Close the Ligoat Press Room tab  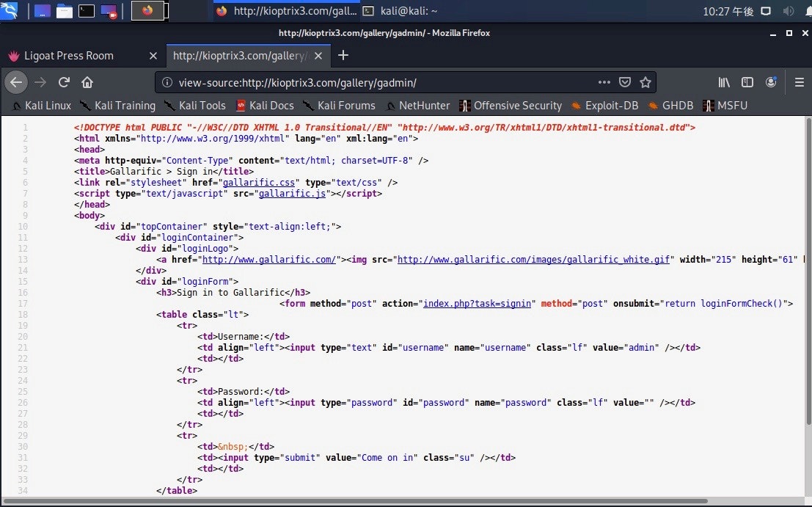tap(153, 56)
